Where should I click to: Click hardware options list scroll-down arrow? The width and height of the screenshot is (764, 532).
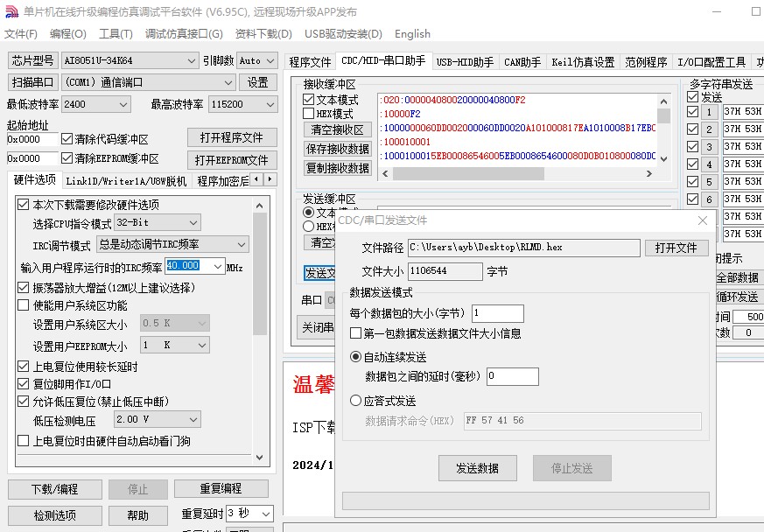click(x=260, y=458)
